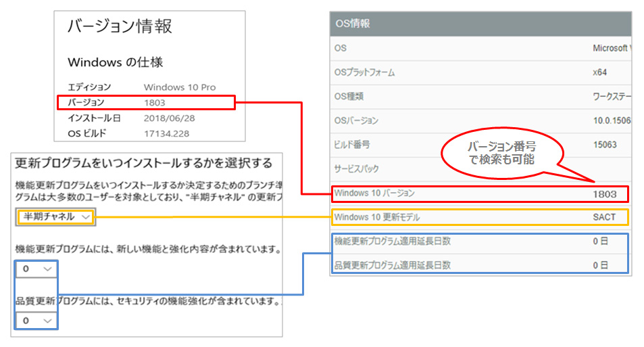This screenshot has height=347, width=644.
Task: Select the x64 platform value
Action: click(x=599, y=72)
